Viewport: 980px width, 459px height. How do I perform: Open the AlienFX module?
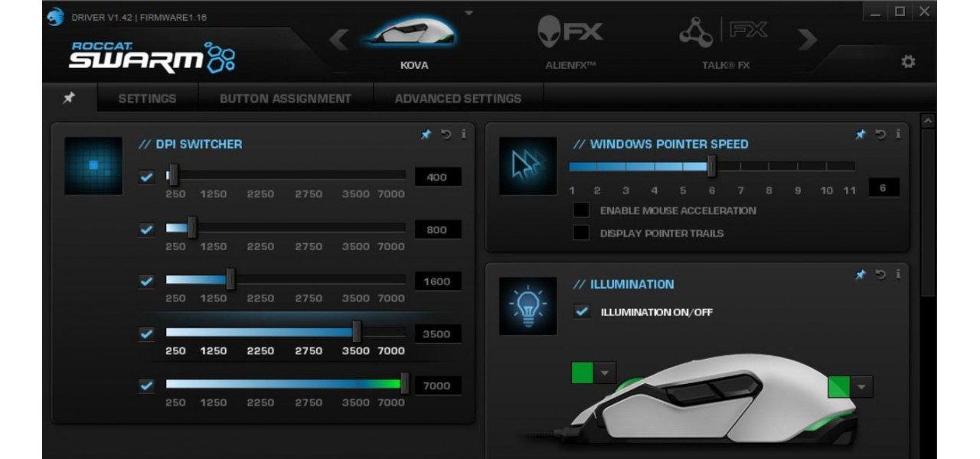pos(570,40)
